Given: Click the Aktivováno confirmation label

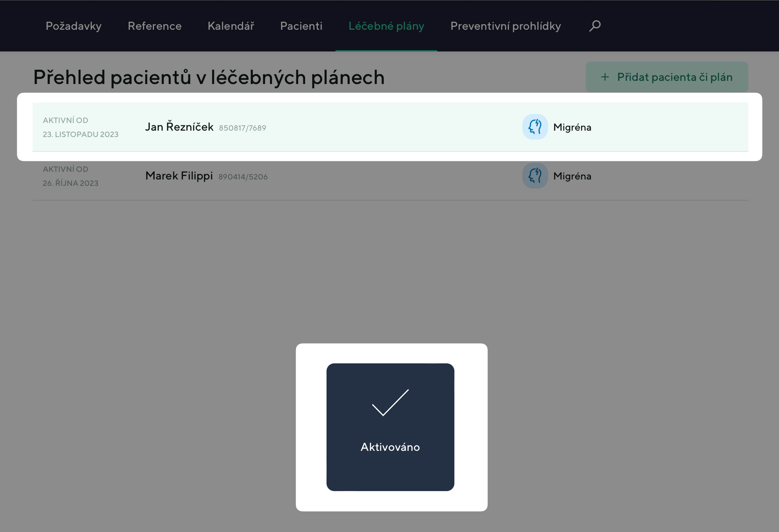Looking at the screenshot, I should (x=390, y=447).
